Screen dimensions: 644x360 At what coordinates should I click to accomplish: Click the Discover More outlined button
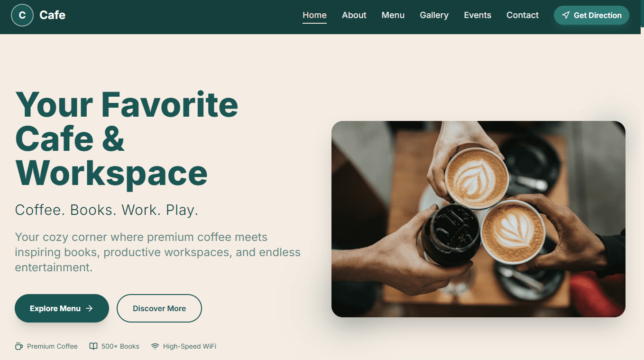tap(159, 308)
